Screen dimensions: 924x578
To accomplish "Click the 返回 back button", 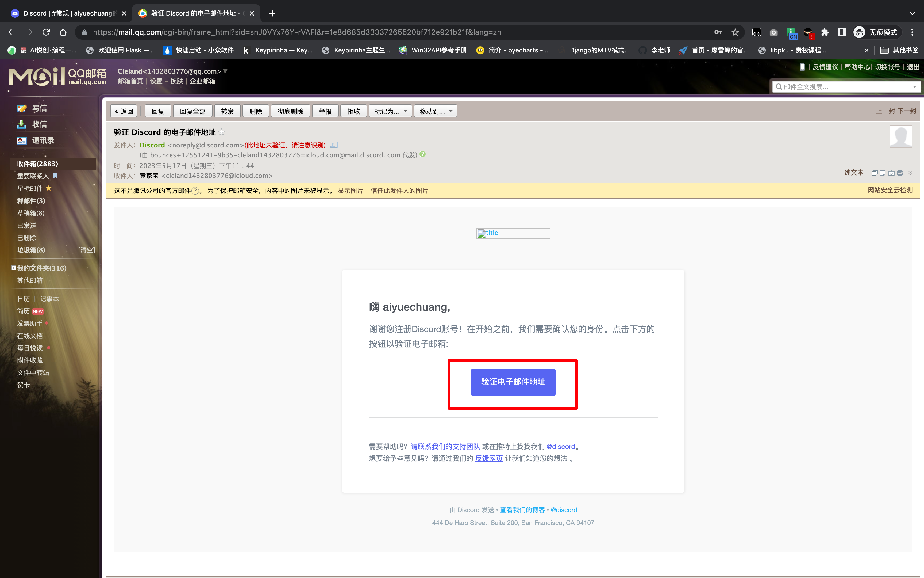I will click(124, 111).
